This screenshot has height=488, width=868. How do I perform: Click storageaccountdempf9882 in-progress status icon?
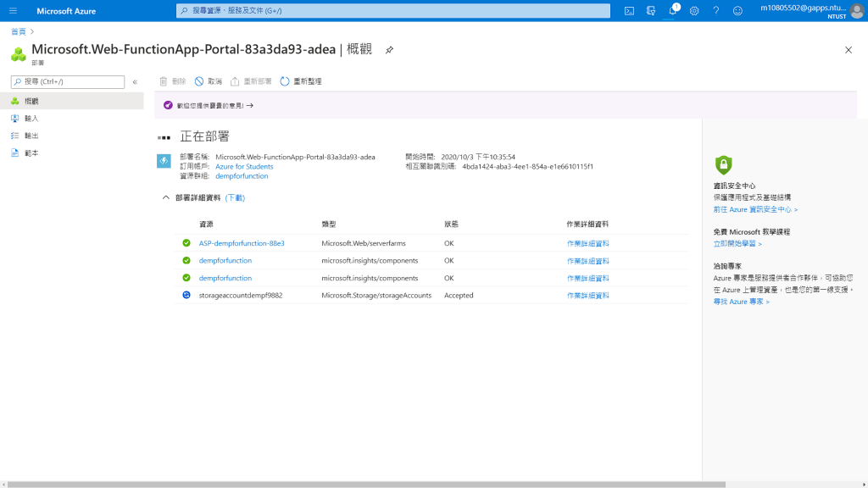(x=186, y=295)
